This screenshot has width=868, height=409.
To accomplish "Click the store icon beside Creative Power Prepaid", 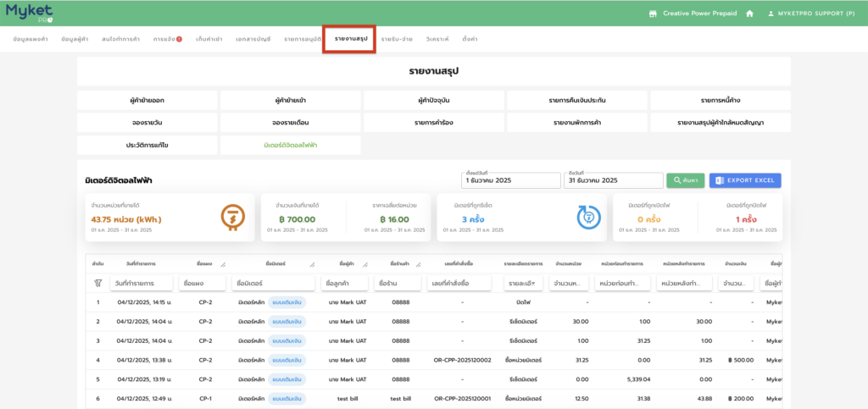I will coord(653,14).
